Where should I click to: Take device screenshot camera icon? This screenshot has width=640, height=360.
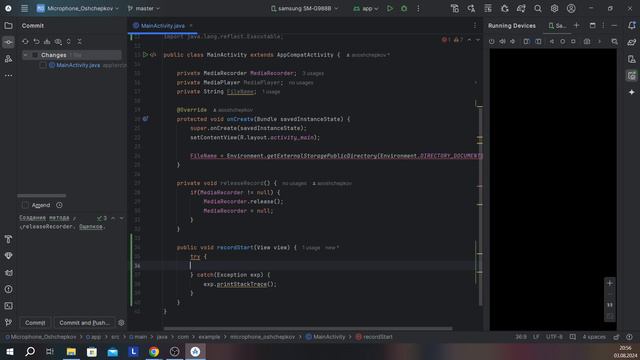coord(587,41)
